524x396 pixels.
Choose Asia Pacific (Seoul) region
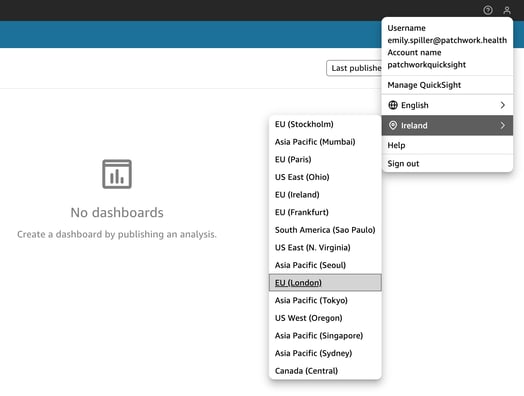[x=325, y=265]
